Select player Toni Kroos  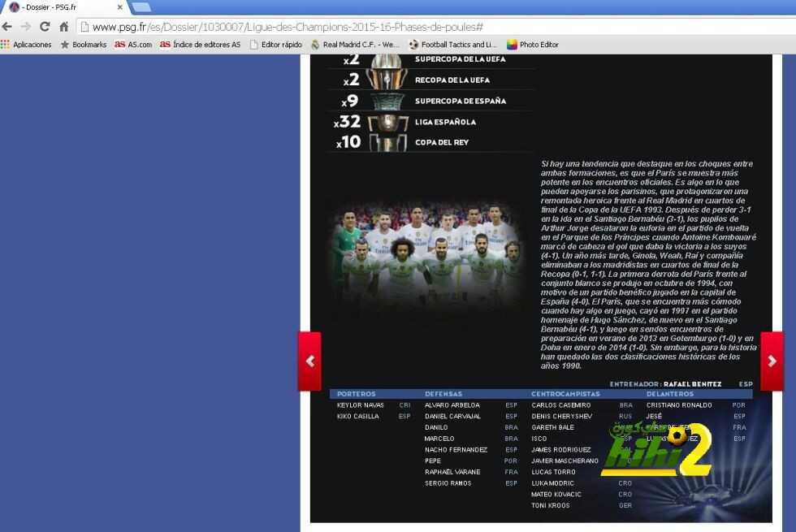551,505
